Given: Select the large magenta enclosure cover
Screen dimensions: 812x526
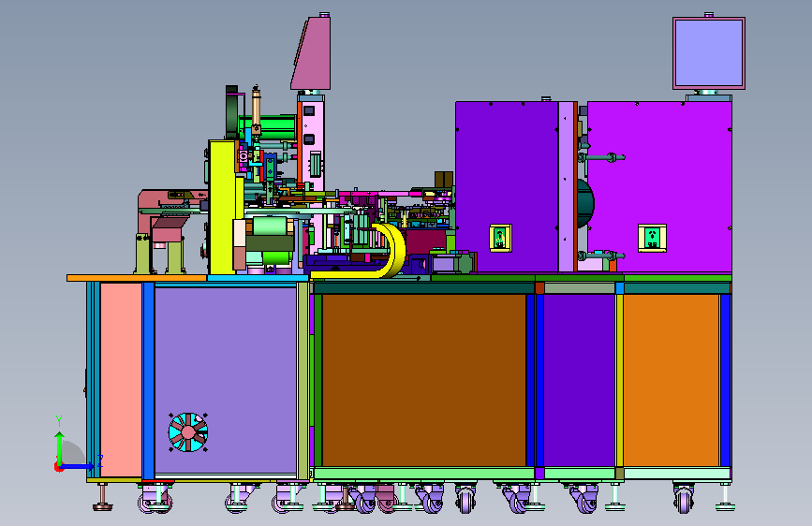Looking at the screenshot, I should [x=659, y=187].
